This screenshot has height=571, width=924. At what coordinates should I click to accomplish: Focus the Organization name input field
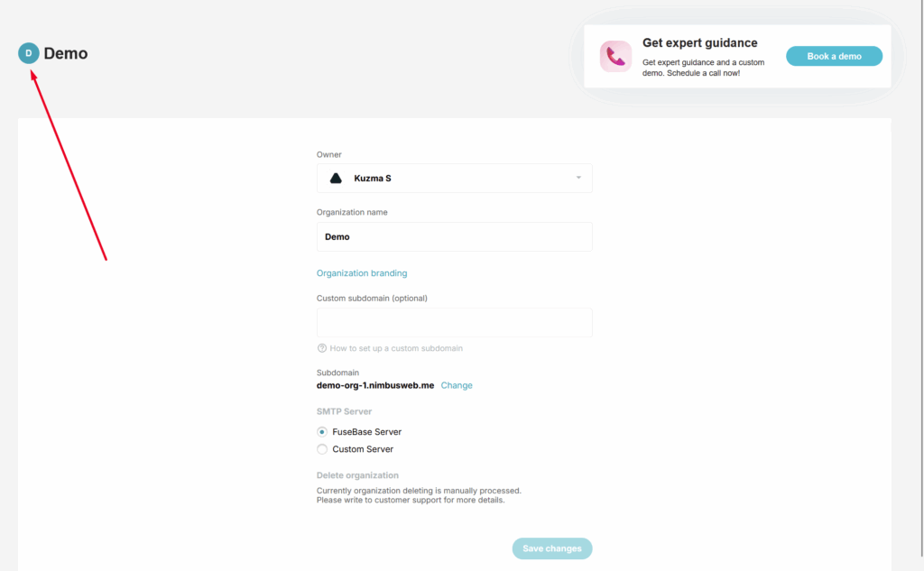(454, 236)
